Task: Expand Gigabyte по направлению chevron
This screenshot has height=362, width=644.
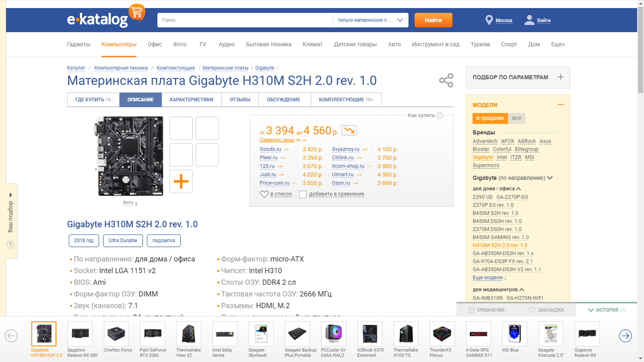Action: point(550,178)
